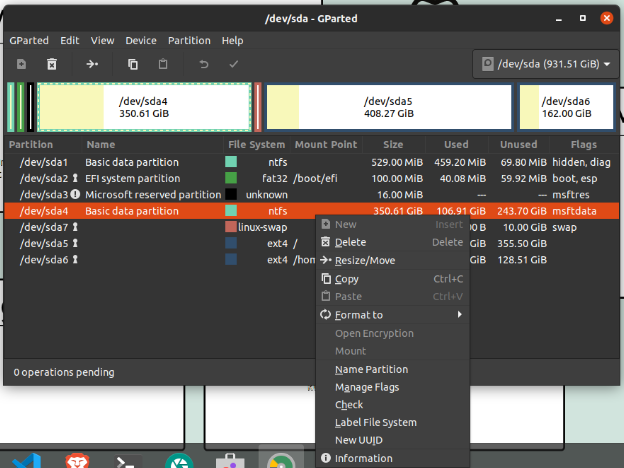This screenshot has width=624, height=468.
Task: Select the red linux-swap sliver in disk map
Action: pos(258,107)
